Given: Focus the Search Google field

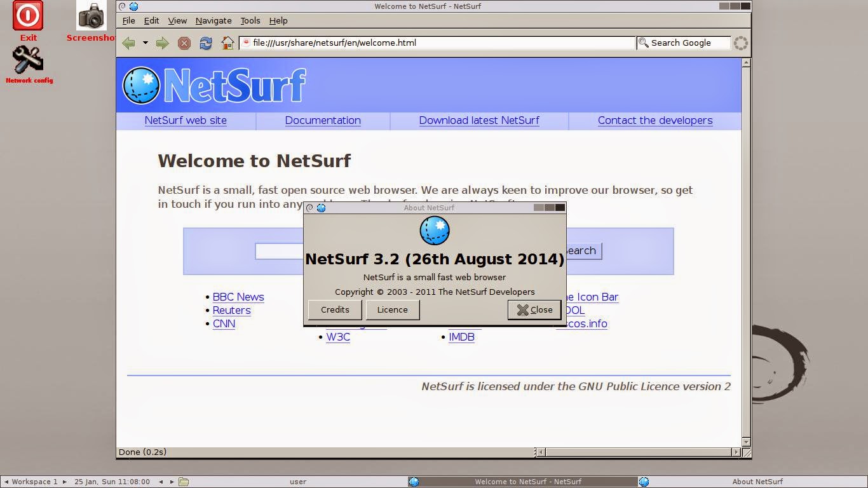Looking at the screenshot, I should coord(684,43).
